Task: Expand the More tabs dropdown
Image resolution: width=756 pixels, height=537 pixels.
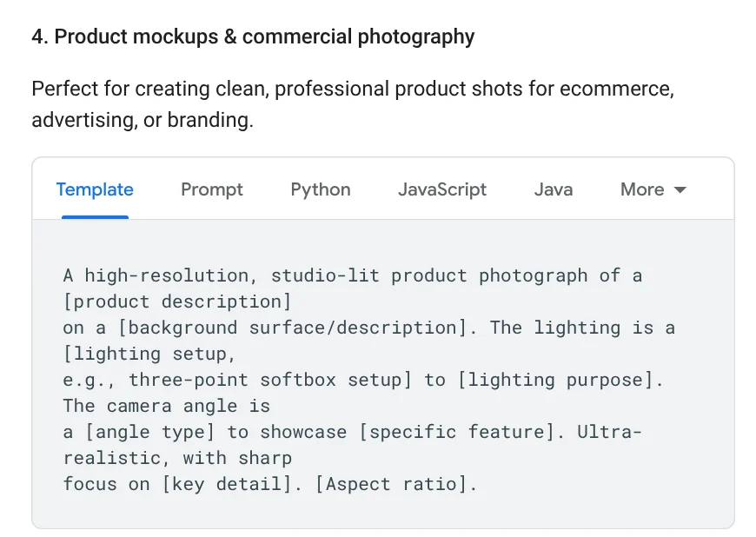Action: point(653,189)
